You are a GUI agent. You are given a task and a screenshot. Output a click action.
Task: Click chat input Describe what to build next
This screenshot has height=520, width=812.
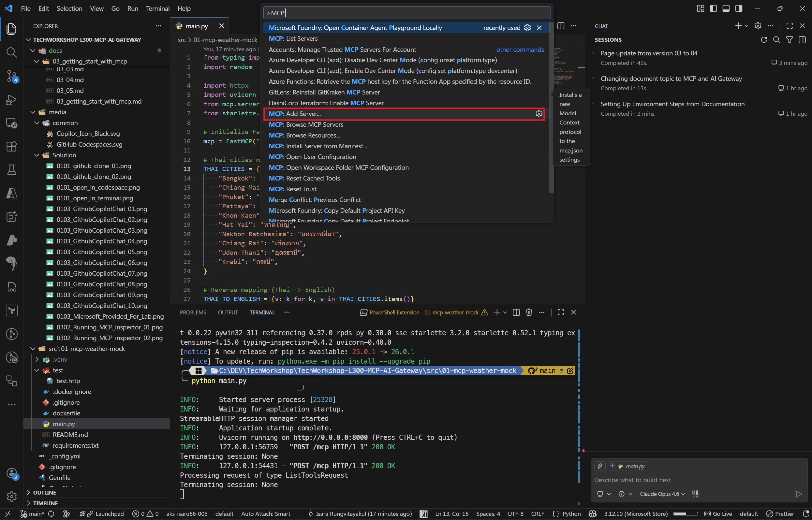[x=699, y=480]
